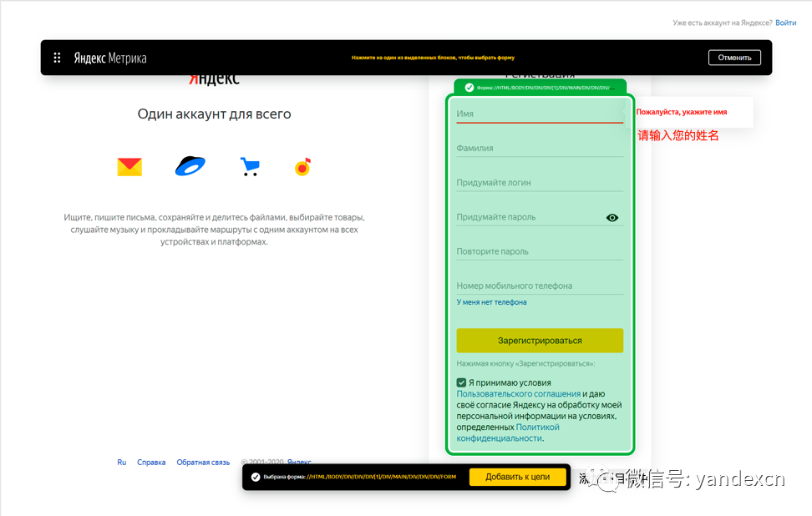Click the Yandex Disk saucer icon
The height and width of the screenshot is (516, 812).
click(x=190, y=166)
